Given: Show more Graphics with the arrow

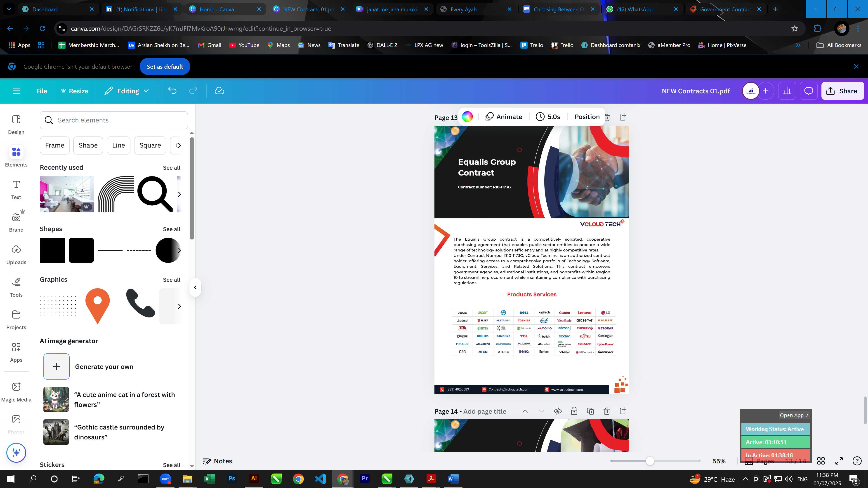Looking at the screenshot, I should tap(179, 306).
